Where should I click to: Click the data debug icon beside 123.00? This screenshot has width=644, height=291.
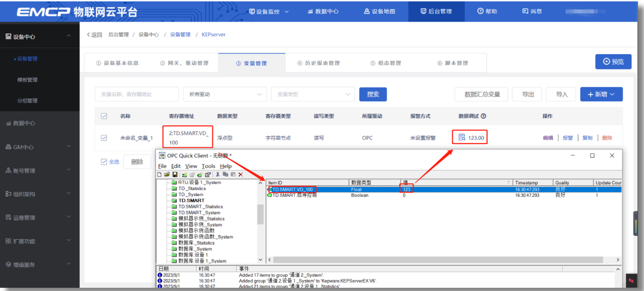(x=462, y=138)
